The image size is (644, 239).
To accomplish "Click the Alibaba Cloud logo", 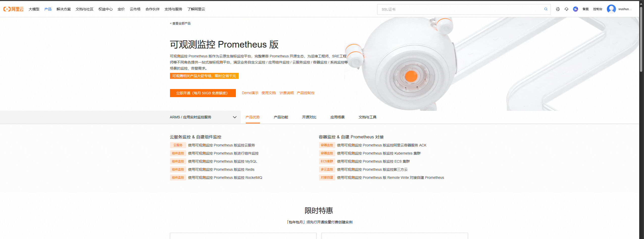I will coord(13,9).
